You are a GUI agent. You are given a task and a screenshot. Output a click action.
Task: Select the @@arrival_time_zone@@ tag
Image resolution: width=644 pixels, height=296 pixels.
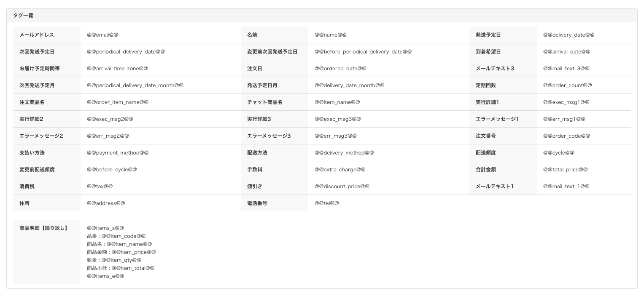click(118, 69)
